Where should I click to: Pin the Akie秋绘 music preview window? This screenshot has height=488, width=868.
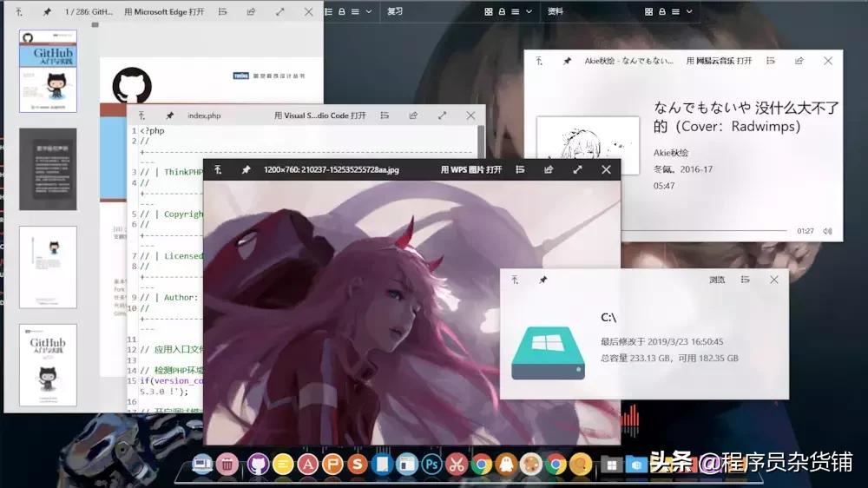coord(567,61)
